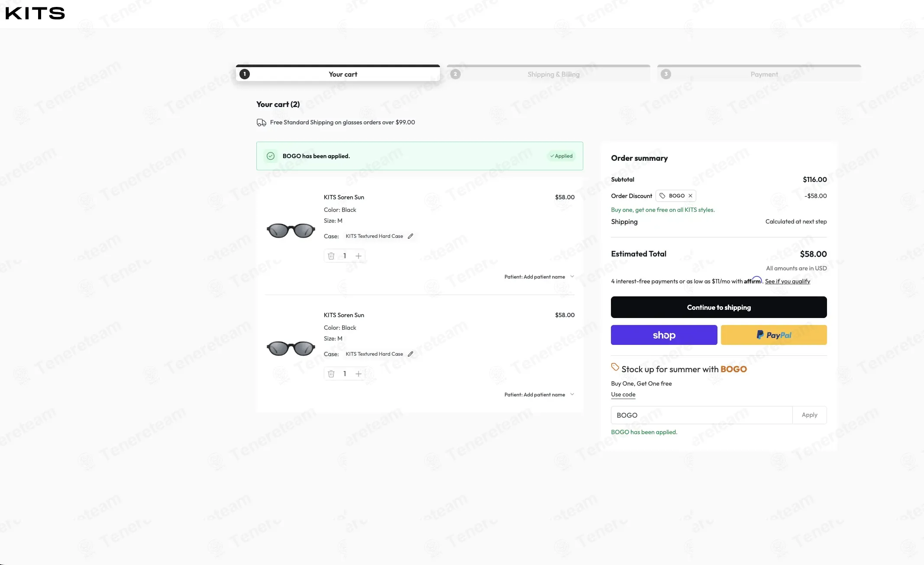The width and height of the screenshot is (924, 565).
Task: Check out with Shop Pay
Action: (x=664, y=335)
